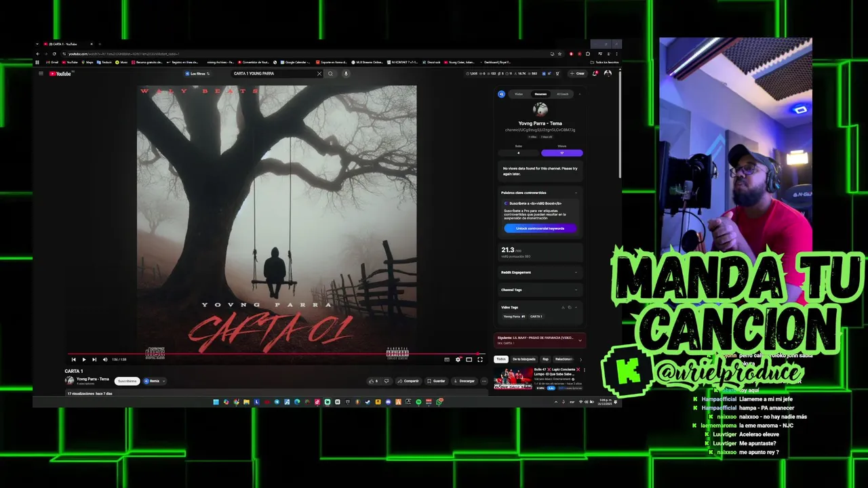868x488 pixels.
Task: Clear the search box text
Action: click(319, 73)
